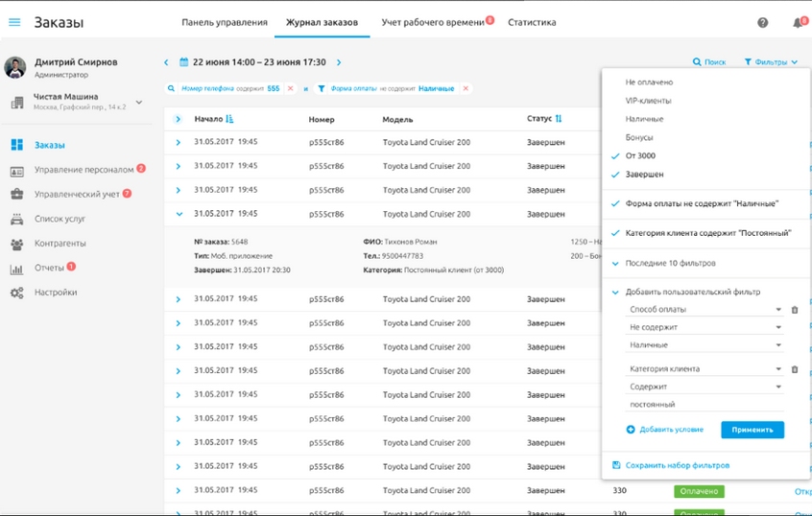
Task: Switch to Статистика tab
Action: pos(532,22)
